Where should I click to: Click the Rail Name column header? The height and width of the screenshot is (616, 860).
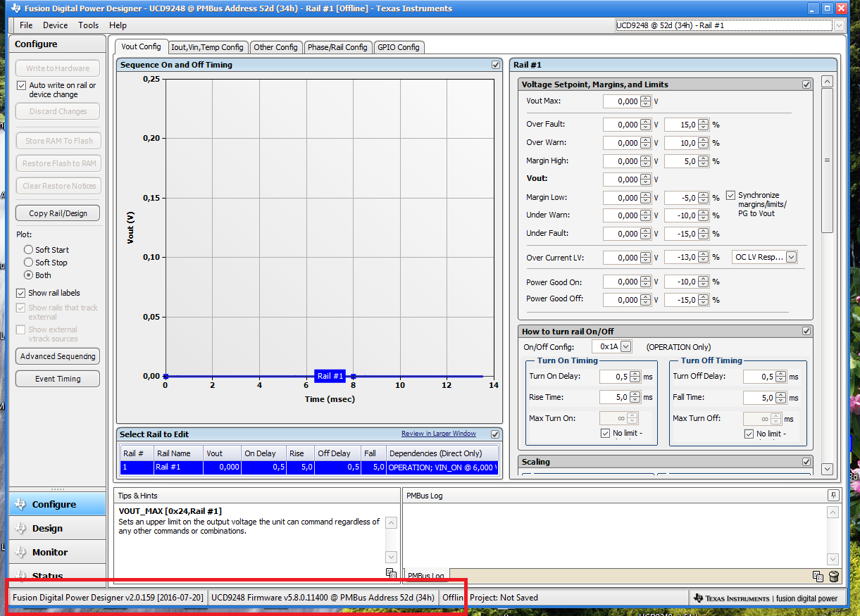(178, 453)
